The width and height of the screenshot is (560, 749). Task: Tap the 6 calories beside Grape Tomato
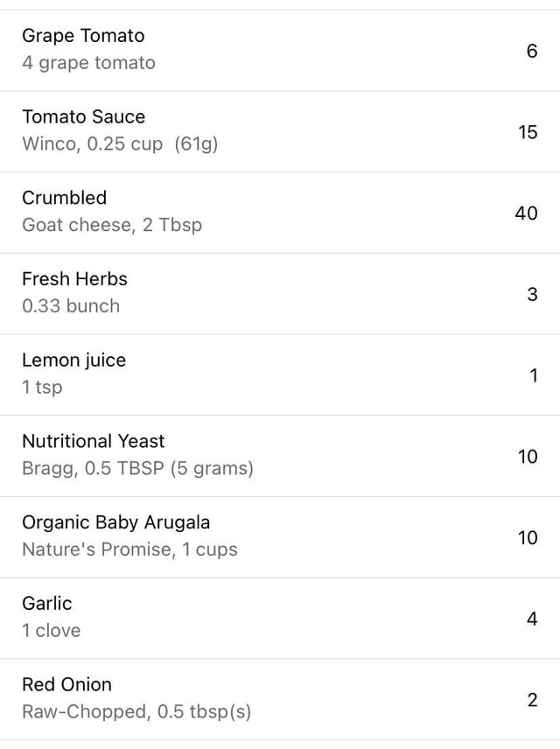[531, 51]
